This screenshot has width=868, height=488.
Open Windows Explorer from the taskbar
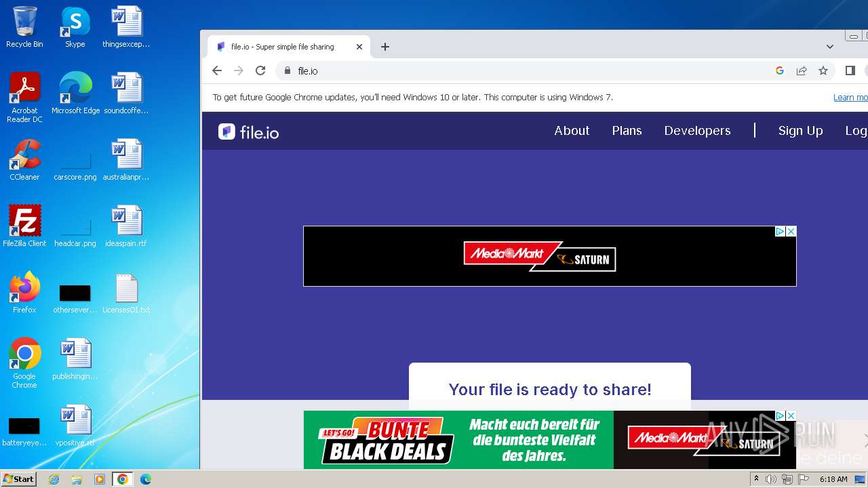(77, 479)
